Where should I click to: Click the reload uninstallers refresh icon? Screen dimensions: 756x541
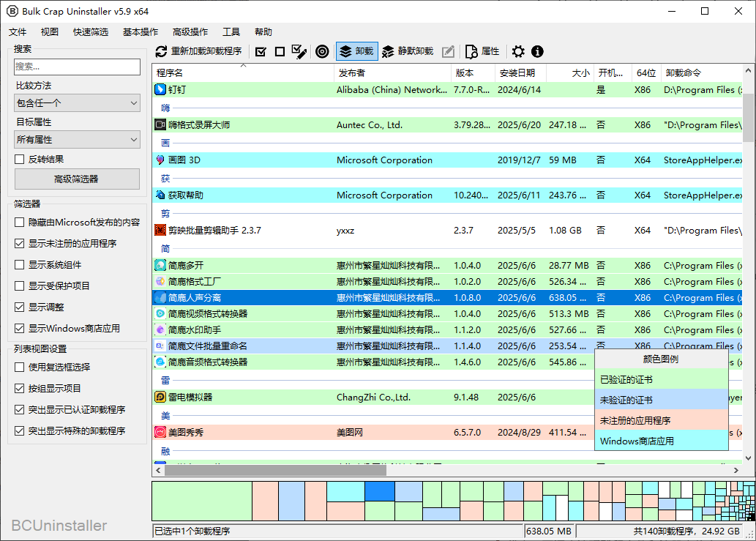click(160, 51)
